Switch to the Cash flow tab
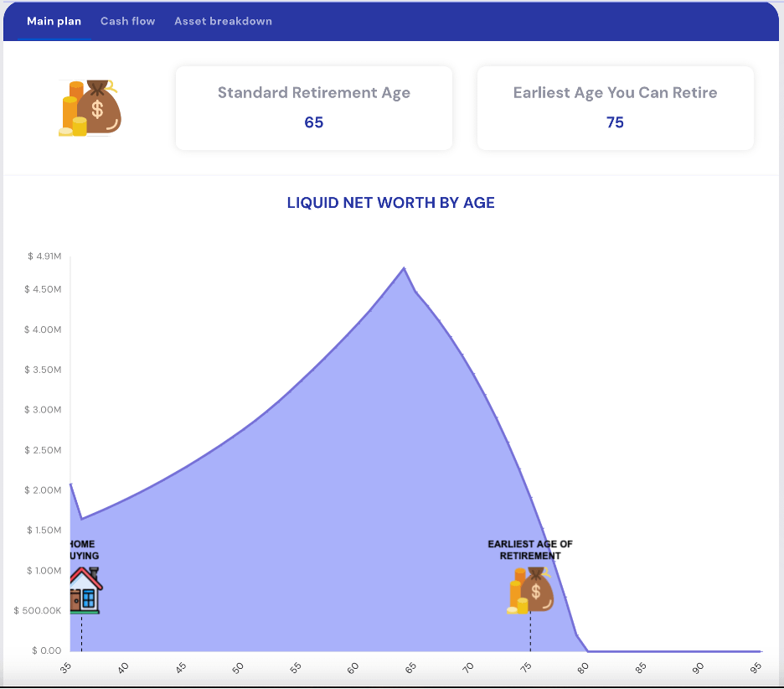 tap(127, 21)
